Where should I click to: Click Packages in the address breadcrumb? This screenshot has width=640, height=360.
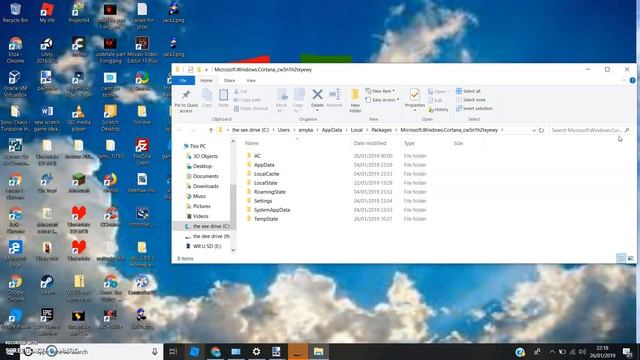(381, 130)
